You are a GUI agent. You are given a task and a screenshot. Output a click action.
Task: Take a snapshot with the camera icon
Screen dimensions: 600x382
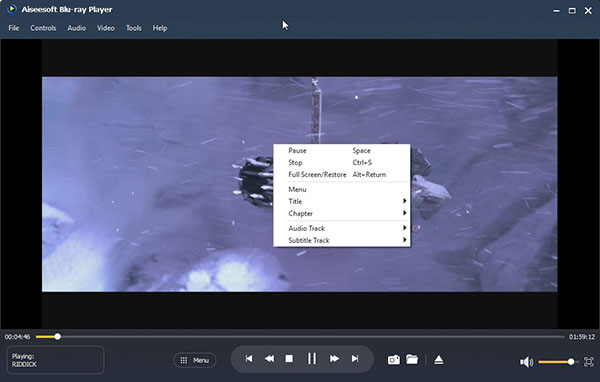pos(394,360)
